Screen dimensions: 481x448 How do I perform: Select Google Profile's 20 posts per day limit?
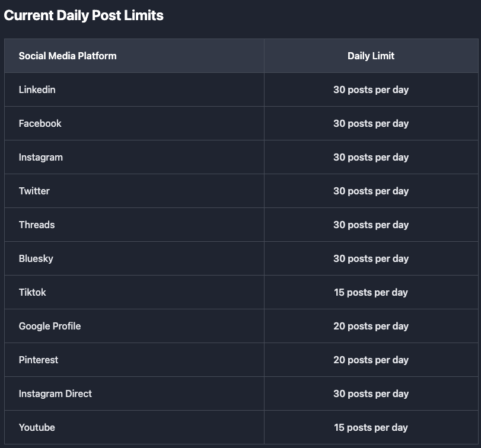[x=371, y=326]
